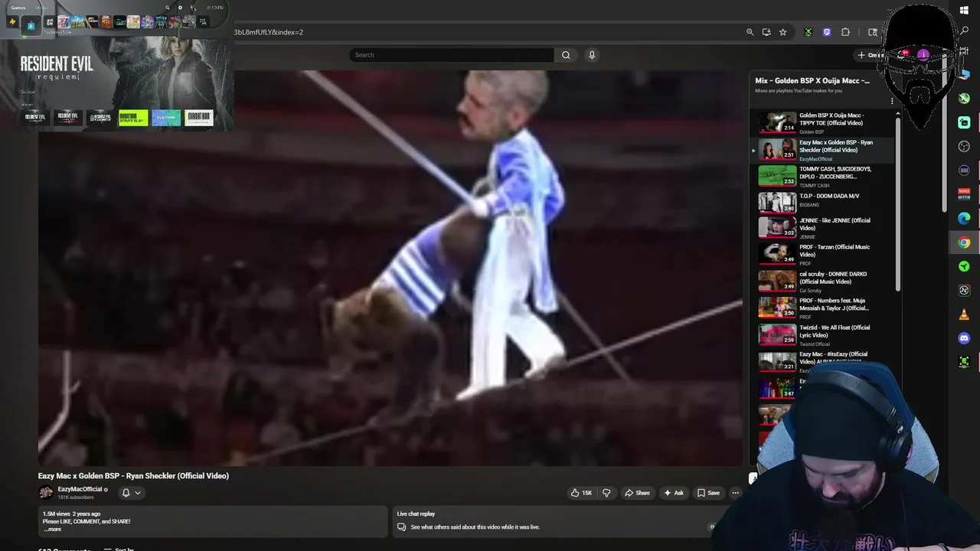Open OBS Studio from the taskbar
The width and height of the screenshot is (980, 551).
(x=964, y=146)
